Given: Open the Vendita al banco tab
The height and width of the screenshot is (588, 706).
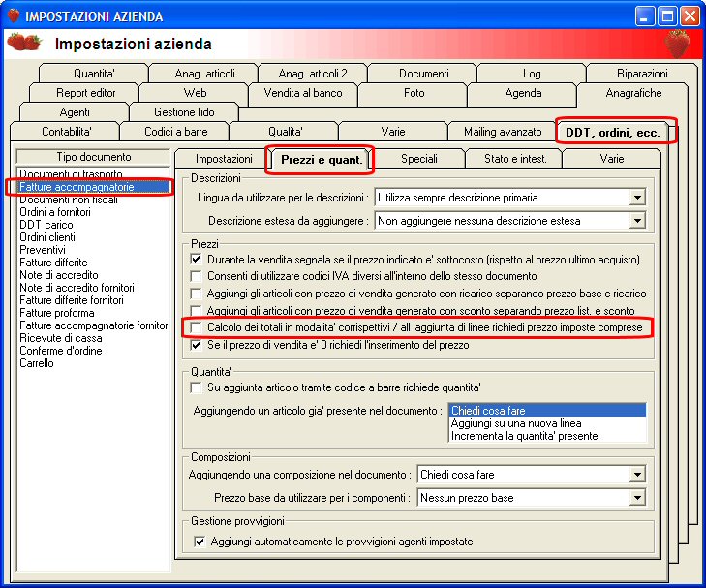Looking at the screenshot, I should 303,93.
